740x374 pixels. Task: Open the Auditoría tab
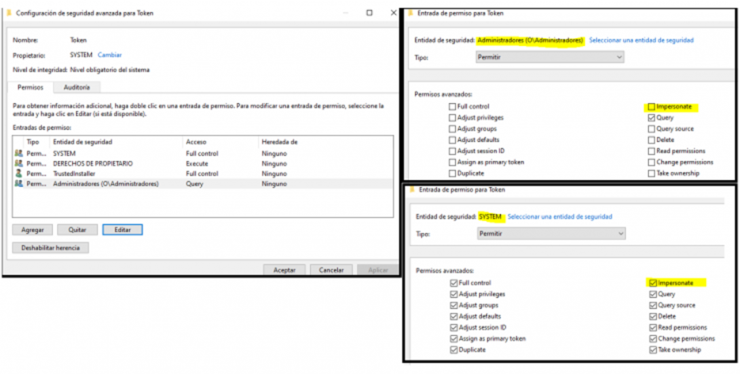[x=76, y=87]
